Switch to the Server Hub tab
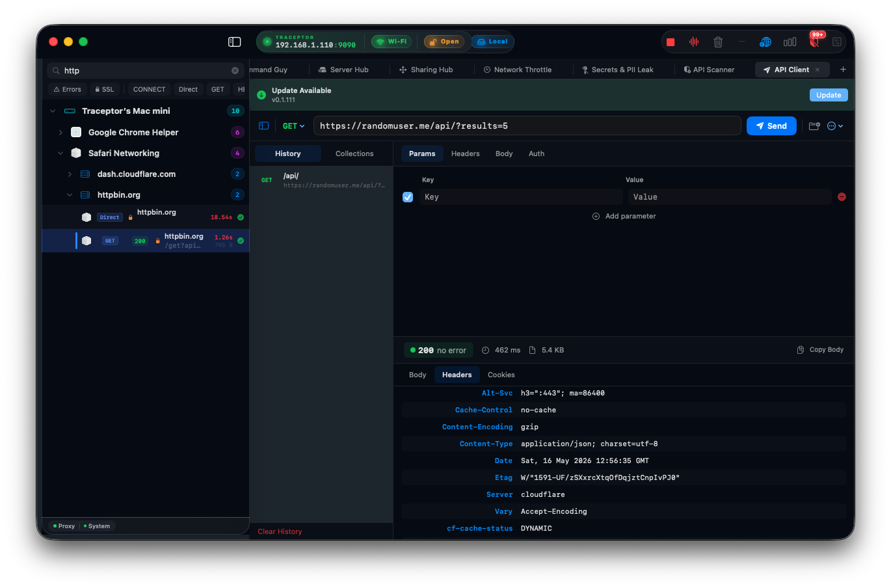The image size is (891, 588). pyautogui.click(x=343, y=70)
